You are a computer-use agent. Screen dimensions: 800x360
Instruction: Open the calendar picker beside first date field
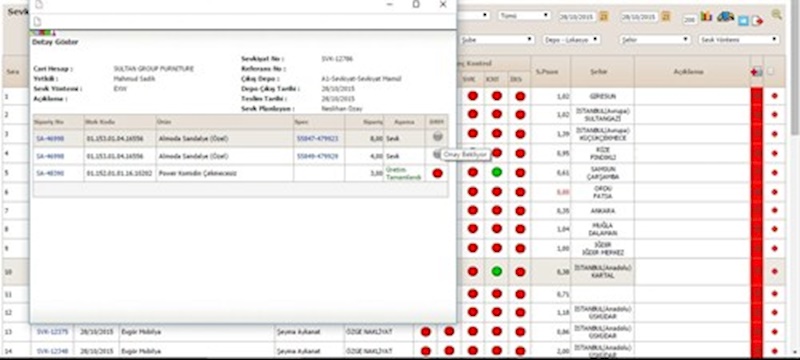pyautogui.click(x=604, y=16)
